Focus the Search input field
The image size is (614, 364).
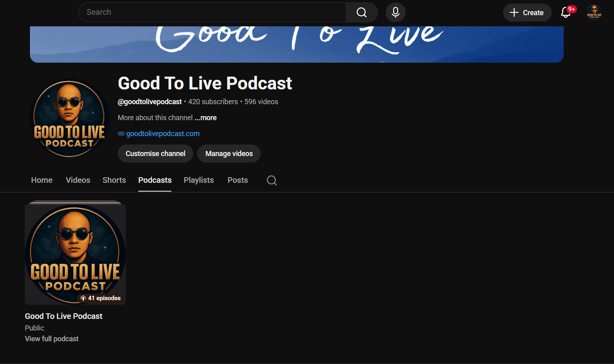coord(212,12)
